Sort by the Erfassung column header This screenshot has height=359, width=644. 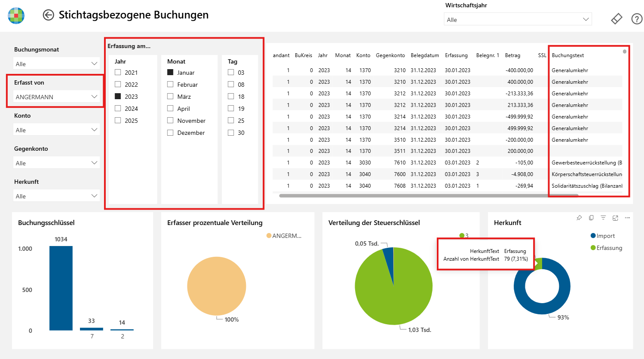pos(456,55)
